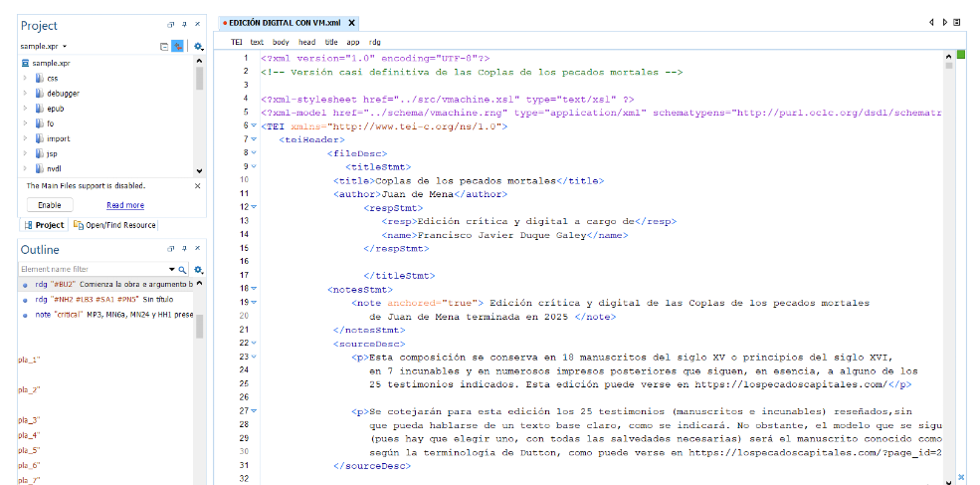The width and height of the screenshot is (980, 485).
Task: Close the EDICIÓN DIGITAL CON VM.xml tab
Action: pos(352,23)
